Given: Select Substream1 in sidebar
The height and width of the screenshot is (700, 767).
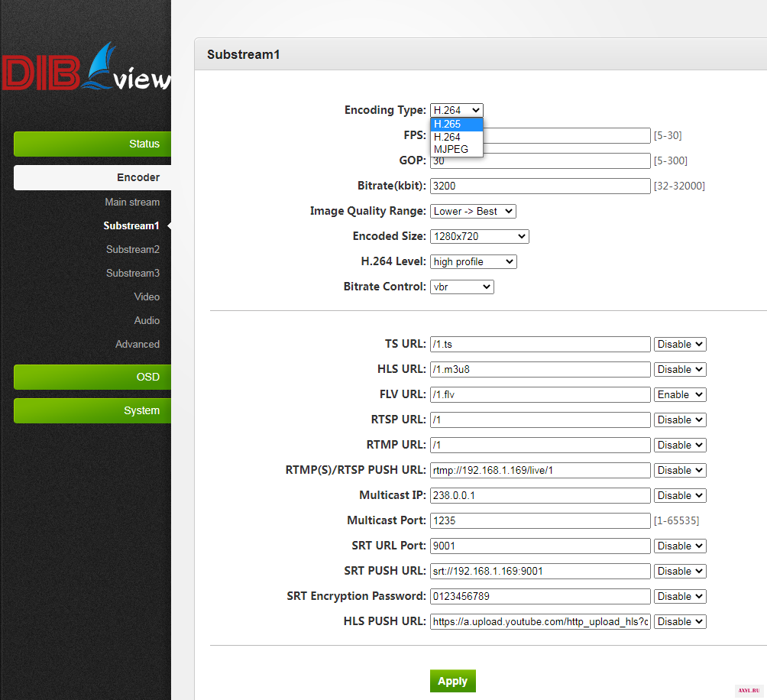Looking at the screenshot, I should click(131, 225).
